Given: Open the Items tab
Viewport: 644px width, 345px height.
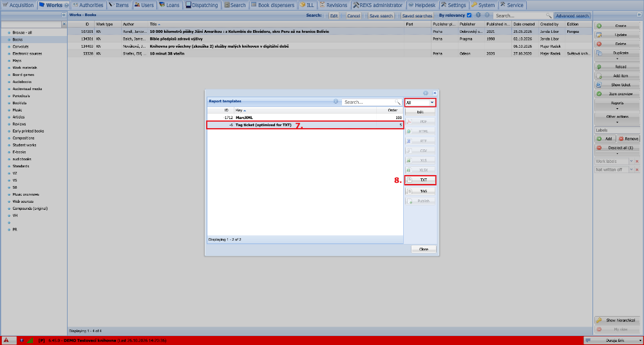Looking at the screenshot, I should (119, 5).
